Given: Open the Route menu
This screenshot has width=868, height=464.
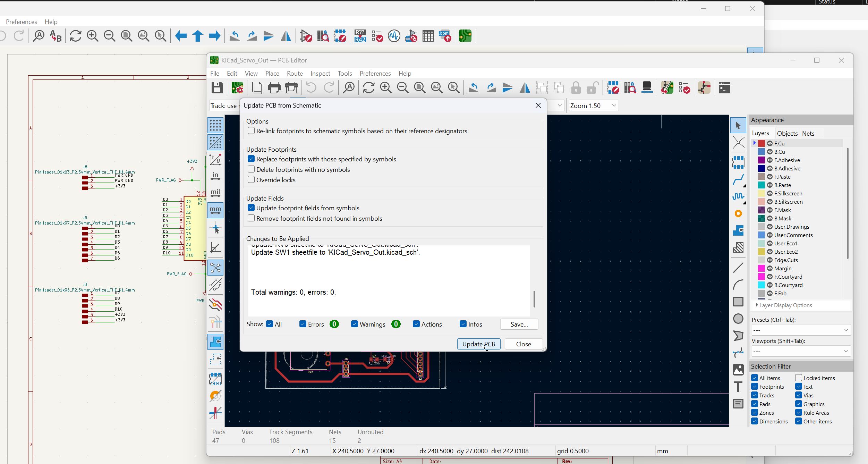Looking at the screenshot, I should (295, 73).
